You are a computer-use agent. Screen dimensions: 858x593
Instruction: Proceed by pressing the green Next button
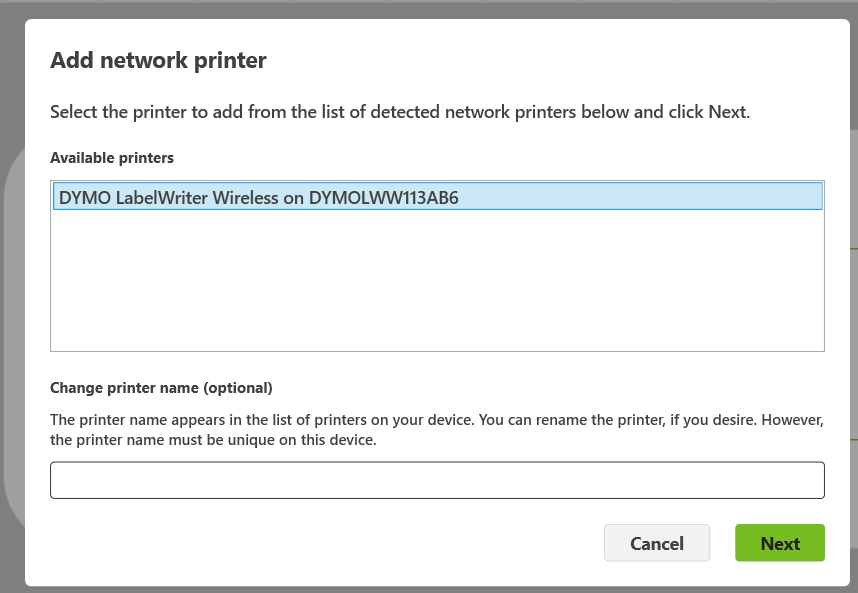click(x=780, y=543)
